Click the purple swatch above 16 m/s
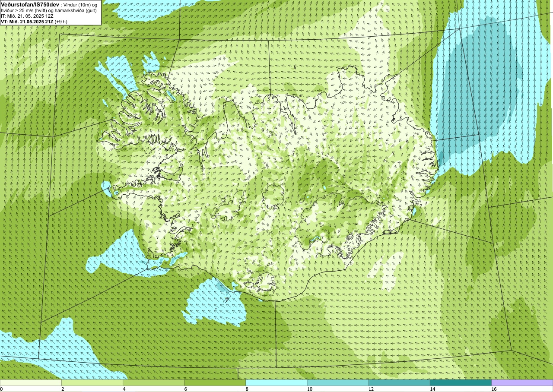This screenshot has width=553, height=392. coord(522,383)
